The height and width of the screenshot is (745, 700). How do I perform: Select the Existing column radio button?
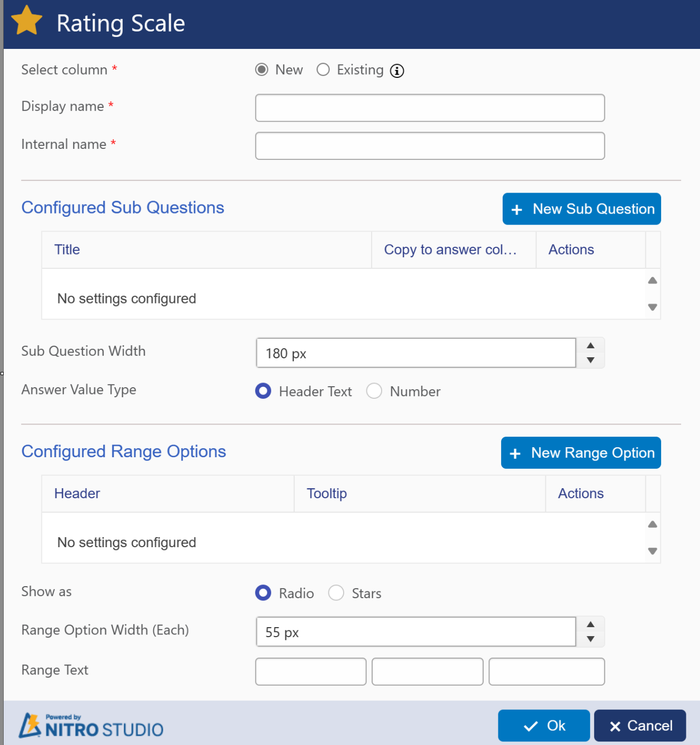[323, 69]
